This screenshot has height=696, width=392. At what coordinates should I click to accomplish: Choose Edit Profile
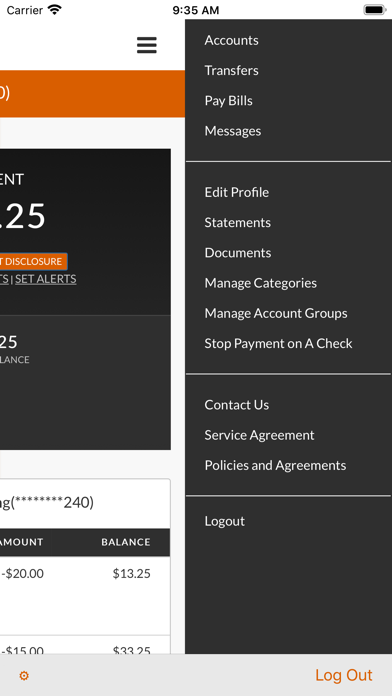click(x=237, y=192)
